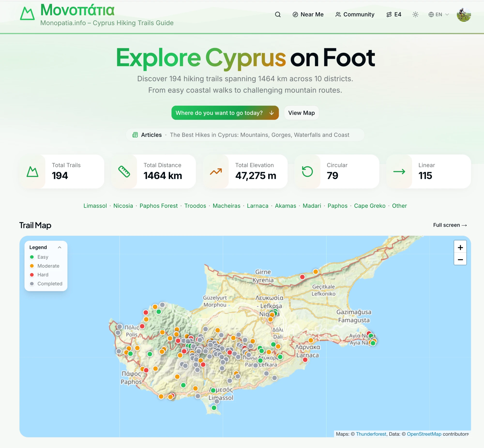The width and height of the screenshot is (484, 448).
Task: Collapse the Legend panel
Action: pyautogui.click(x=60, y=247)
